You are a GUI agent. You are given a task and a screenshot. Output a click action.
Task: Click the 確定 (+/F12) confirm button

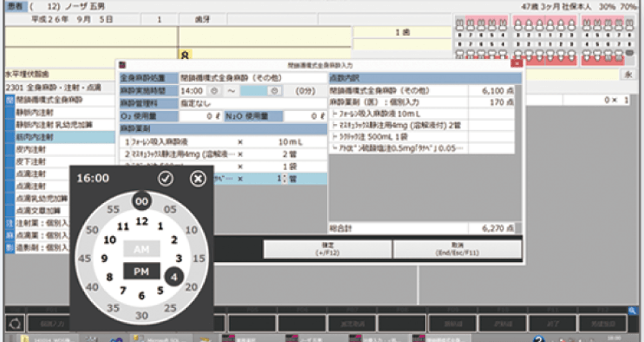(327, 249)
